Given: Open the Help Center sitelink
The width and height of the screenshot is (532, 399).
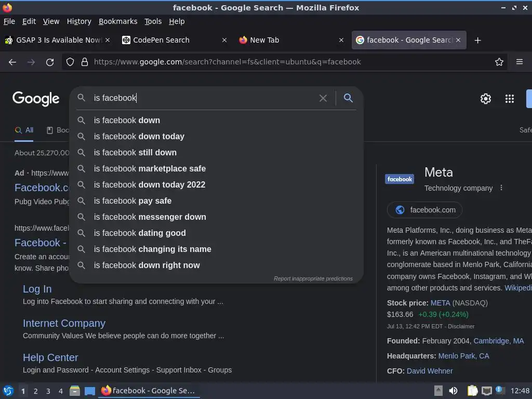Looking at the screenshot, I should coord(50,357).
